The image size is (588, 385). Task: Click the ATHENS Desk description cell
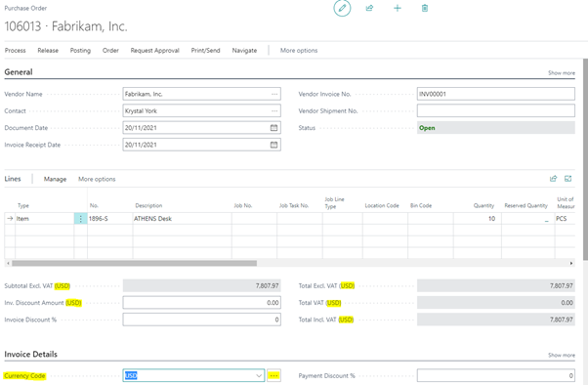coord(182,218)
